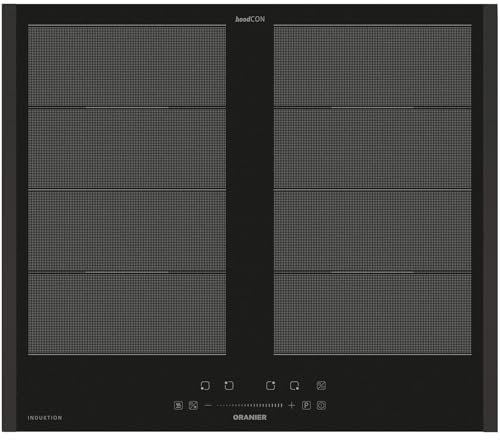Click the ORANIER brand logo

[x=250, y=417]
